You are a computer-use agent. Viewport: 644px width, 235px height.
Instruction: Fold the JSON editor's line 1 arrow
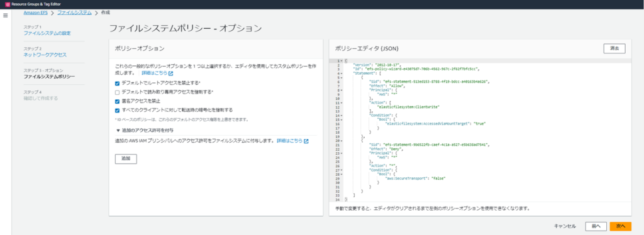(341, 61)
